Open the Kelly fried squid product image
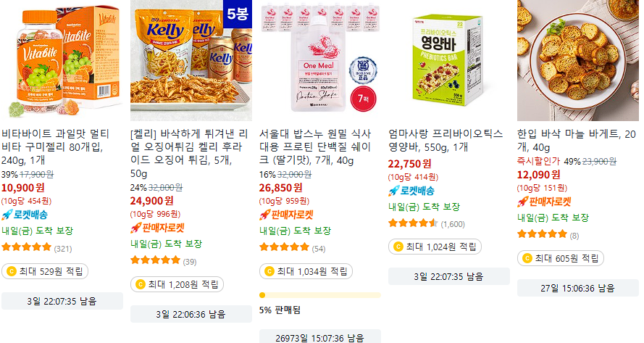Image resolution: width=644 pixels, height=343 pixels. [x=191, y=60]
